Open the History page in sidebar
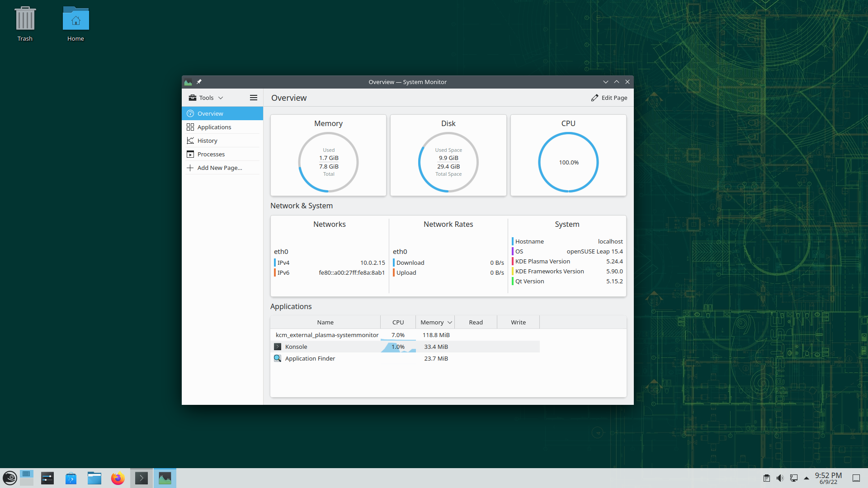The height and width of the screenshot is (488, 868). tap(208, 141)
